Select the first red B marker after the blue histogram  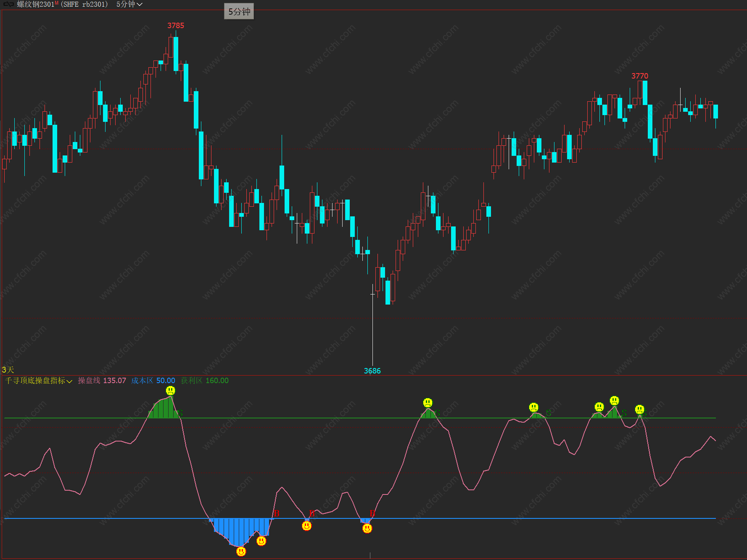coord(276,513)
